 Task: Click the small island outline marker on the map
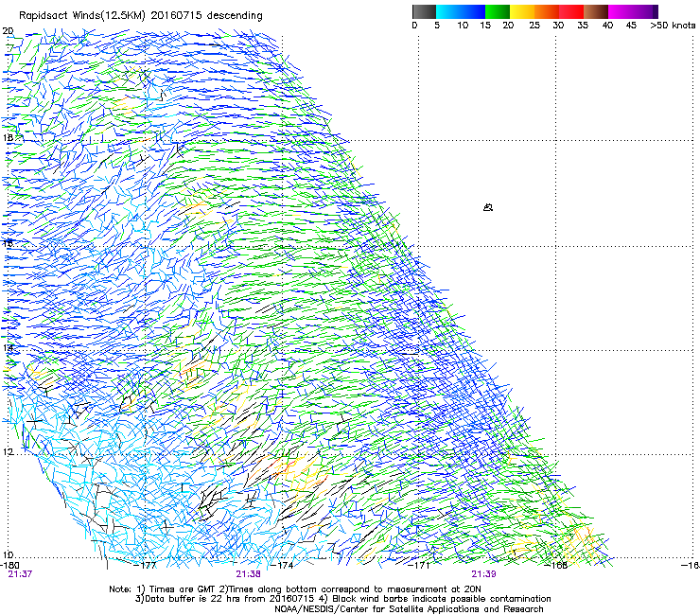click(488, 207)
